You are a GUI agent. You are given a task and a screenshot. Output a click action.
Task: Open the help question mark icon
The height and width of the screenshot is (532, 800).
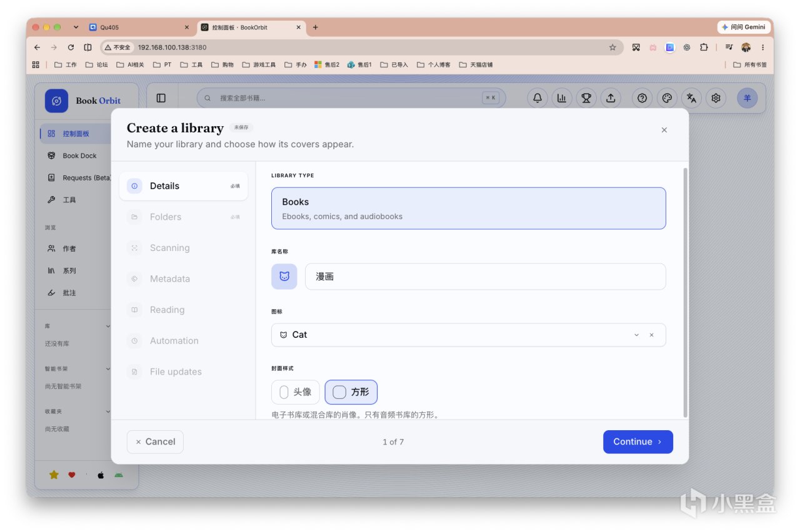642,98
